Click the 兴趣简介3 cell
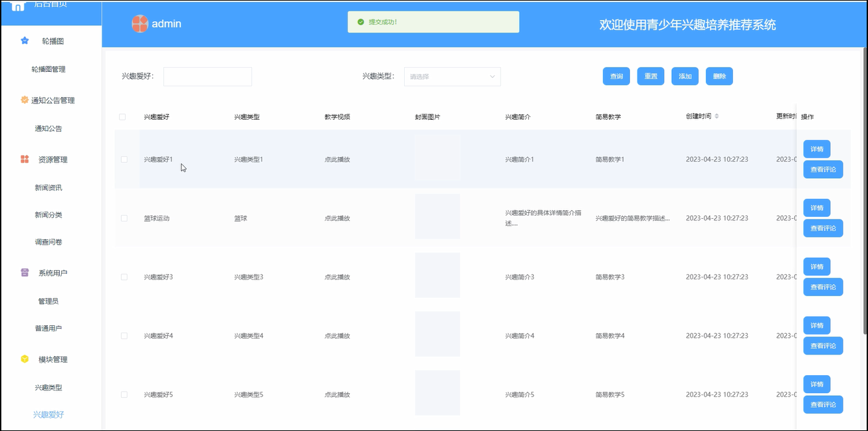The height and width of the screenshot is (431, 868). 520,277
